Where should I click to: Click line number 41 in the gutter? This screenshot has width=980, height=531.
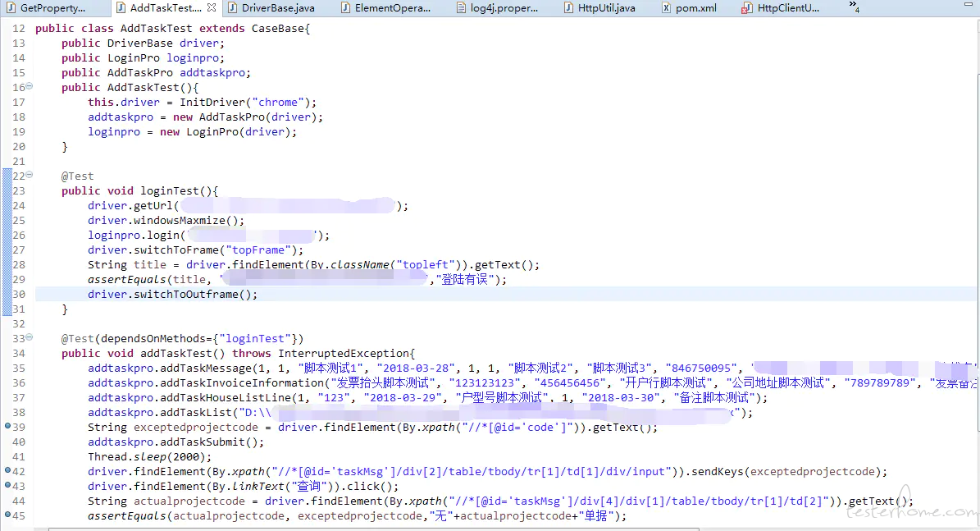[x=19, y=457]
